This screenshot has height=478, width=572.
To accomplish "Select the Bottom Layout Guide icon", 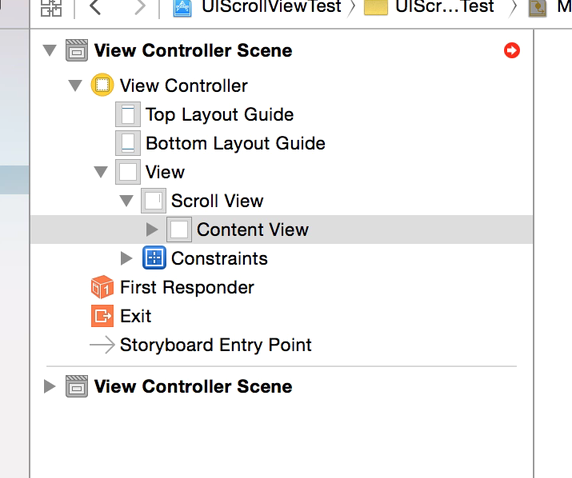I will [128, 143].
